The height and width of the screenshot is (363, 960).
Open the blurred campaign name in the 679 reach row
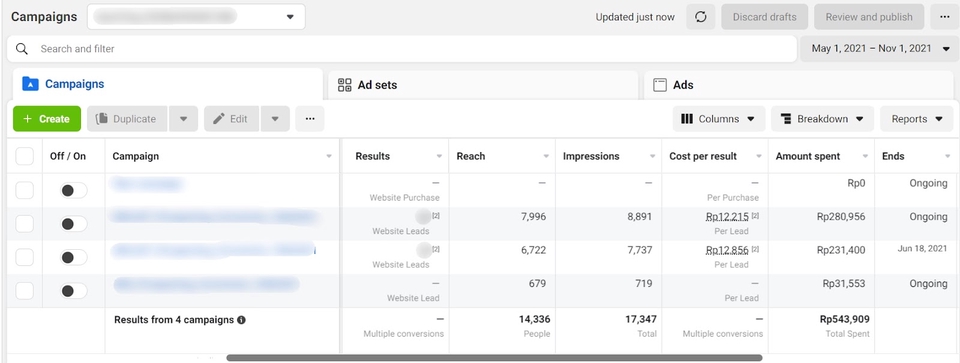pos(206,284)
